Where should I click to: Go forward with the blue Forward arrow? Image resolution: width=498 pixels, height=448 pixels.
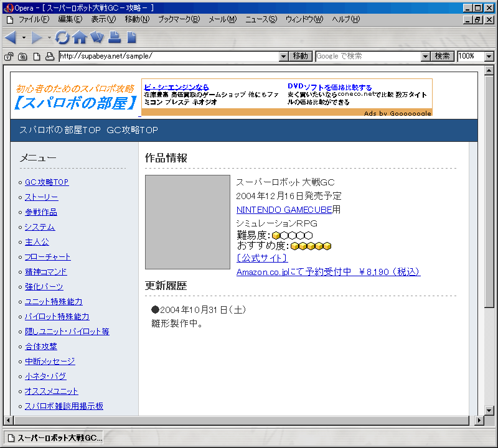(x=37, y=37)
